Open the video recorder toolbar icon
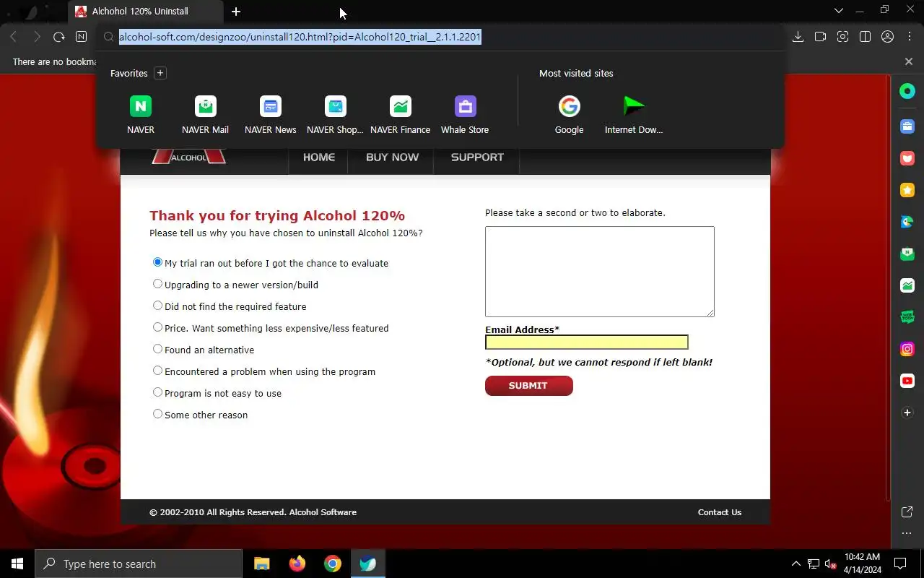This screenshot has width=924, height=578. [x=820, y=37]
